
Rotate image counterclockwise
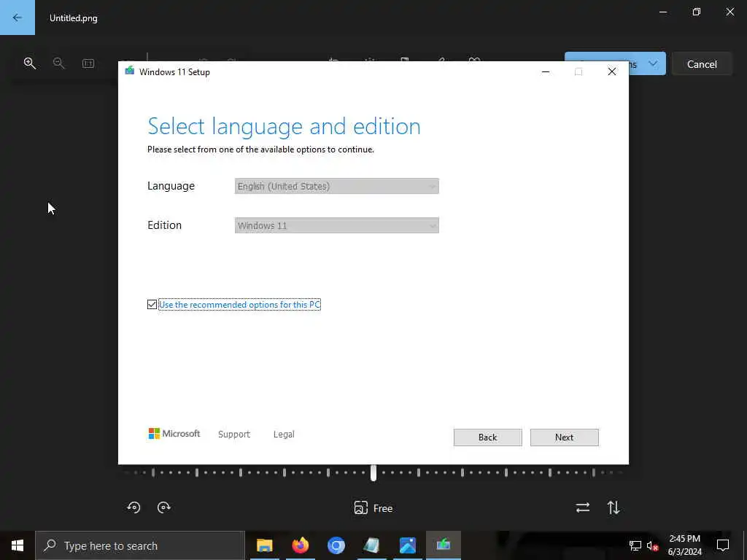pos(134,507)
